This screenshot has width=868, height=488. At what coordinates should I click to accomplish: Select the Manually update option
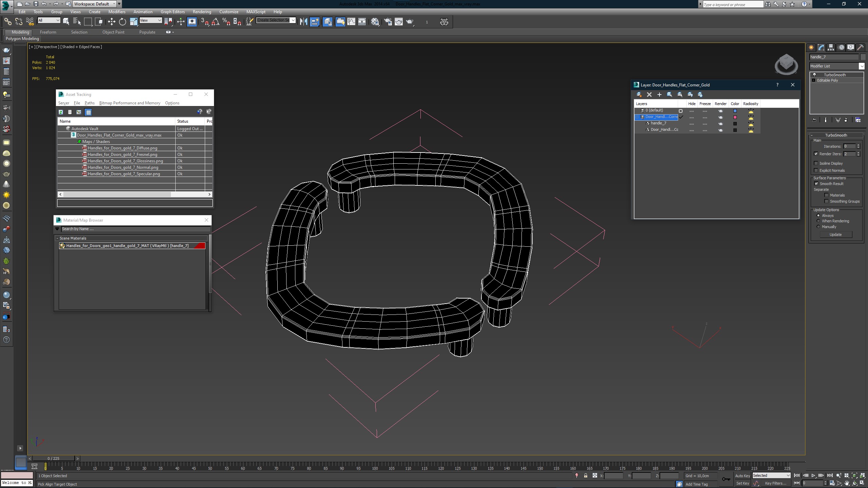(818, 227)
